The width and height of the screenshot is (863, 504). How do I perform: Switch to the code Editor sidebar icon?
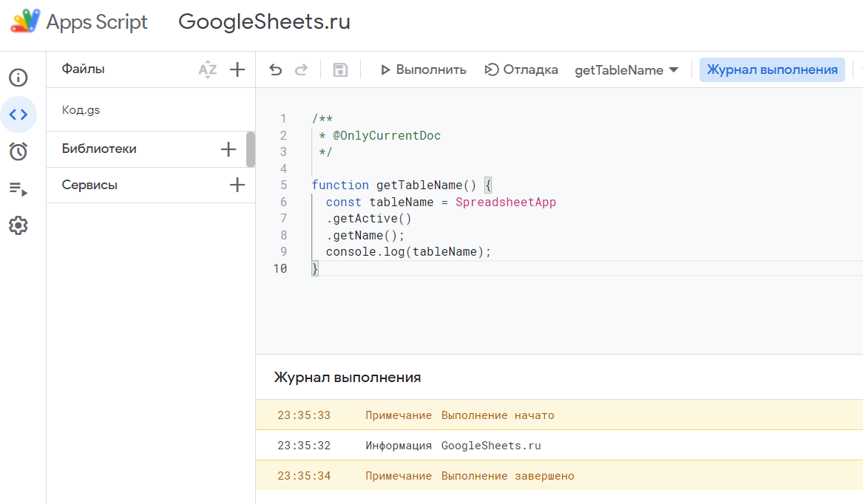pyautogui.click(x=18, y=115)
